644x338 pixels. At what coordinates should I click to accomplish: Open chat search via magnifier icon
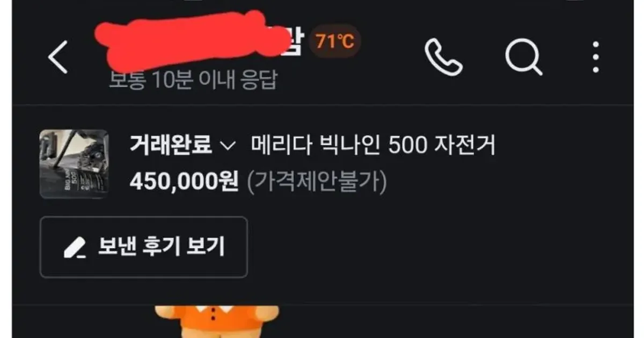524,56
